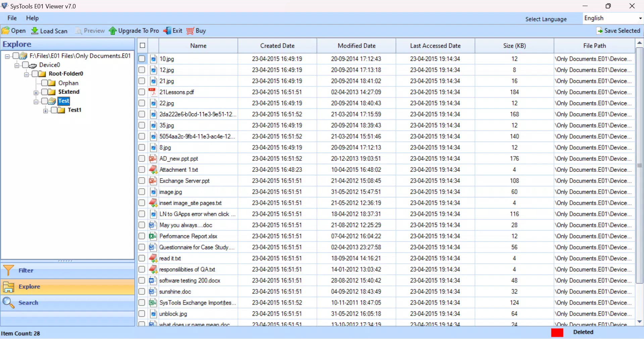
Task: Expand the Test1 folder node
Action: coord(45,111)
